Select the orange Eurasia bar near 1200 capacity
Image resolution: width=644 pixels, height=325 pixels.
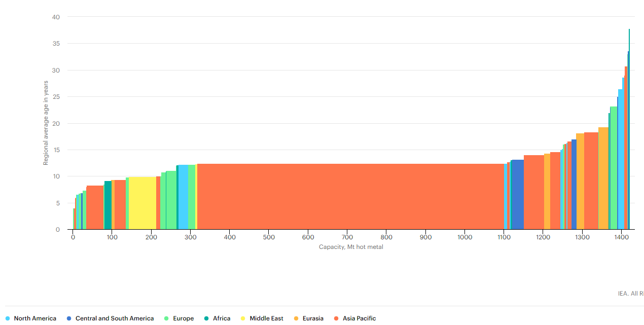pyautogui.click(x=547, y=192)
